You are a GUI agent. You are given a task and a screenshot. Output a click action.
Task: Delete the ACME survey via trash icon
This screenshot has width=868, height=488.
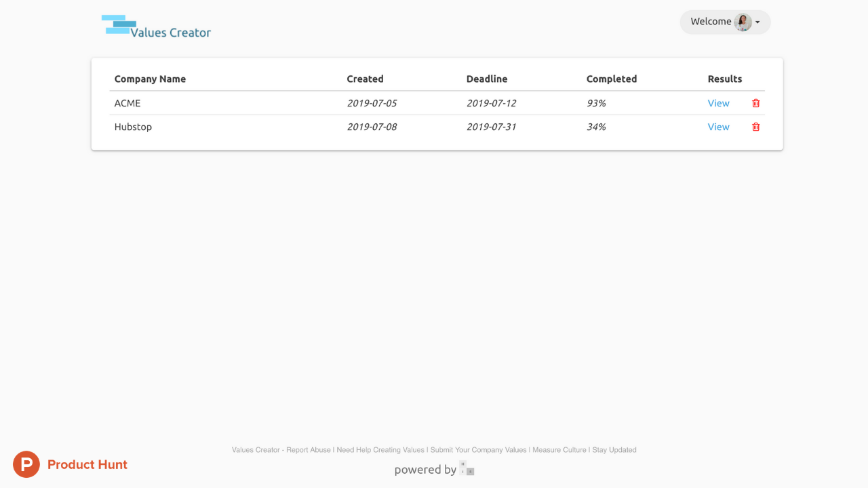tap(755, 103)
